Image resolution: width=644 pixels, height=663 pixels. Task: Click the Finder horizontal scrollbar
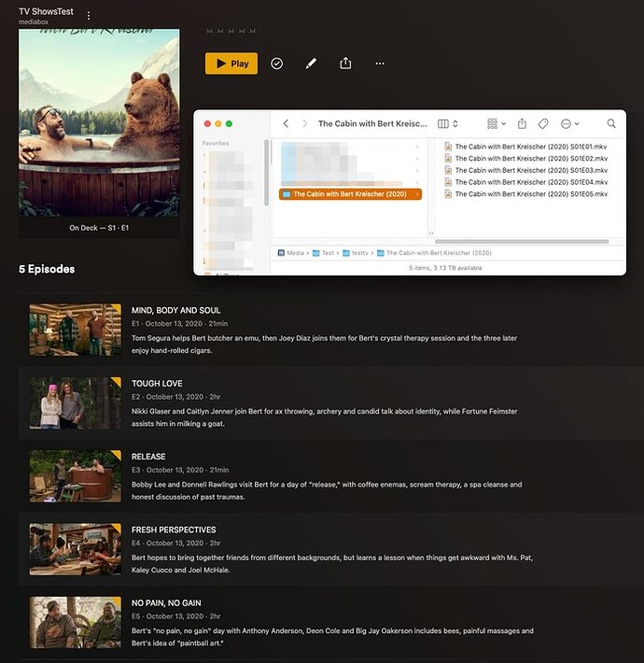click(x=522, y=242)
